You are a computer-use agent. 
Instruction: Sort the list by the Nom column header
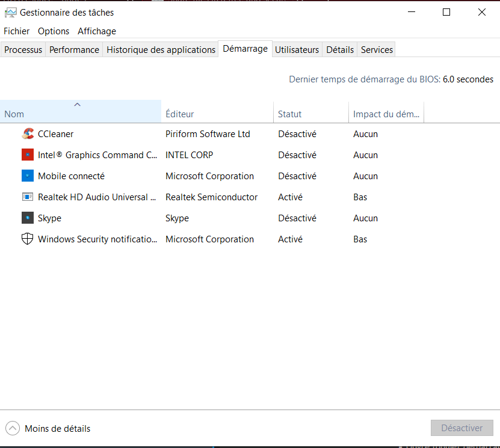pos(80,114)
